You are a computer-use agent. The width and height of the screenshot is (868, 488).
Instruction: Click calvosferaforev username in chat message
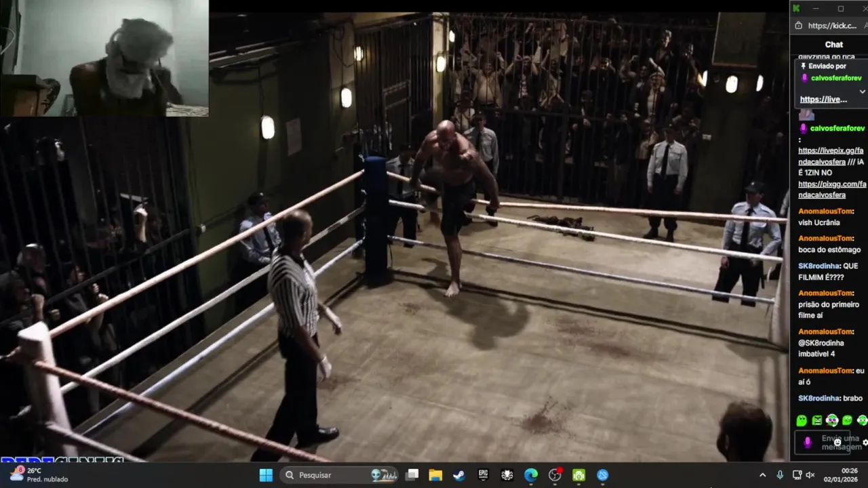(x=837, y=128)
